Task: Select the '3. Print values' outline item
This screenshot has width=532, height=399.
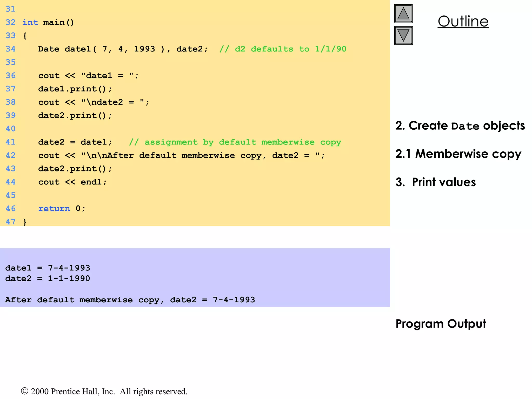Action: 436,182
